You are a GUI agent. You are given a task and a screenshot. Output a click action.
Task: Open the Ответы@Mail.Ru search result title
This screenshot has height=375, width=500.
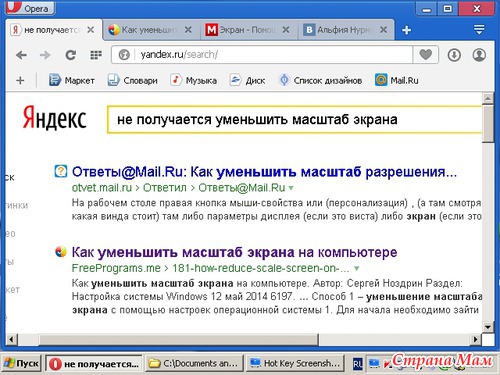[264, 172]
